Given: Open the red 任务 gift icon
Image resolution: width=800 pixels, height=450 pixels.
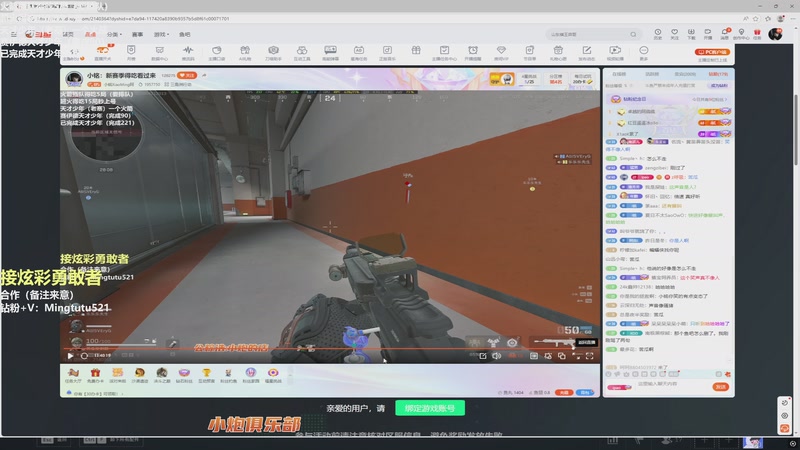Looking at the screenshot, I should point(757,34).
